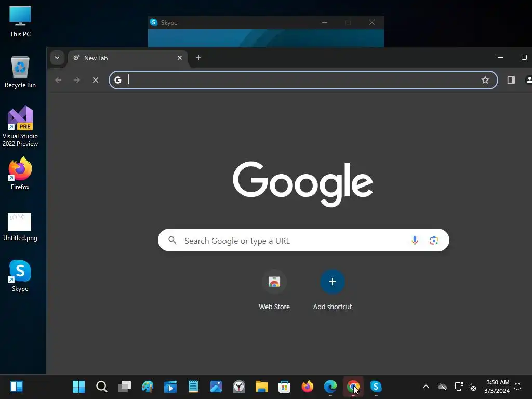532x399 pixels.
Task: Open the notifications bell
Action: click(x=517, y=387)
